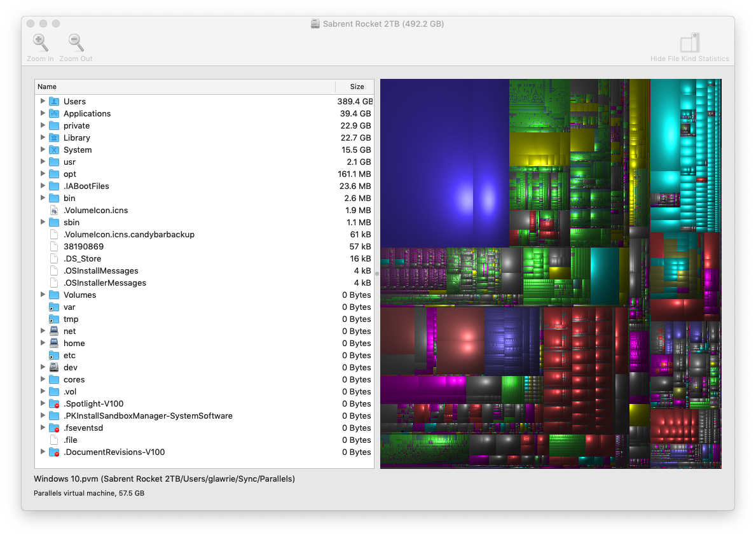Click the home network volume icon
This screenshot has height=537, width=756.
(54, 343)
